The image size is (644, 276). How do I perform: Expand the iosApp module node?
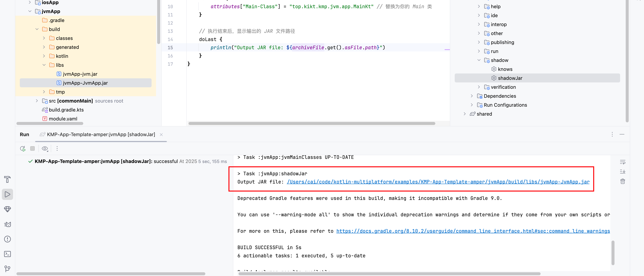30,2
